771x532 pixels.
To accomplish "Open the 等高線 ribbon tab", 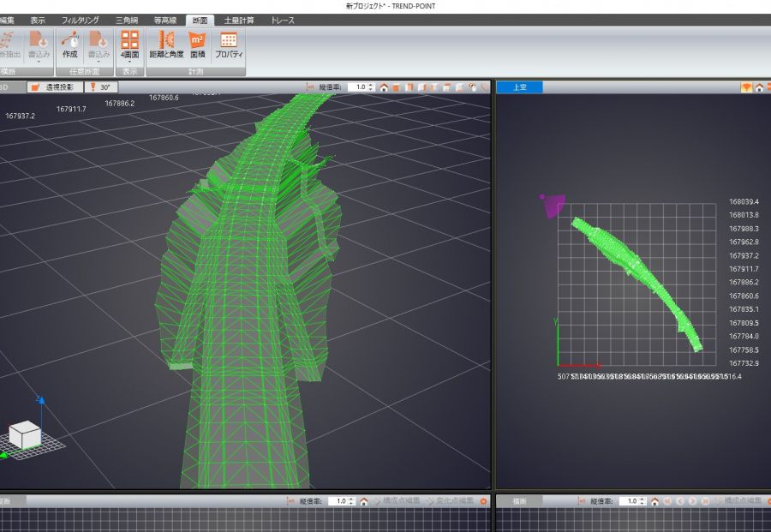I will pyautogui.click(x=166, y=20).
